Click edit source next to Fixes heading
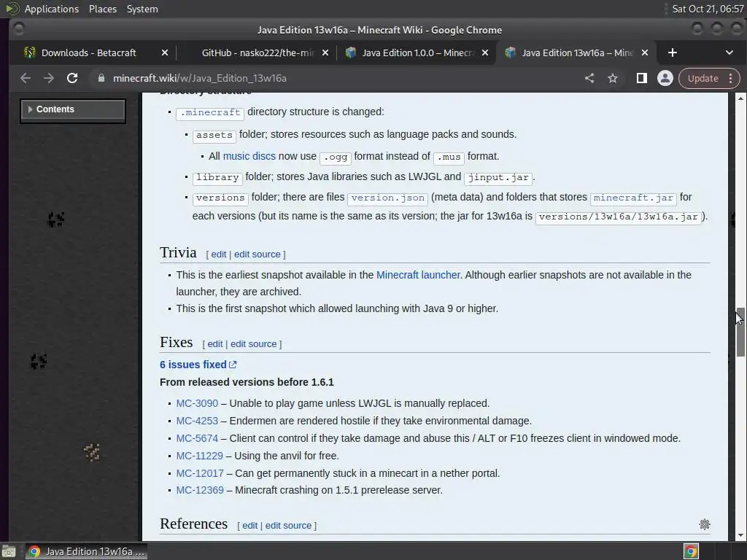The width and height of the screenshot is (747, 560). tap(253, 344)
